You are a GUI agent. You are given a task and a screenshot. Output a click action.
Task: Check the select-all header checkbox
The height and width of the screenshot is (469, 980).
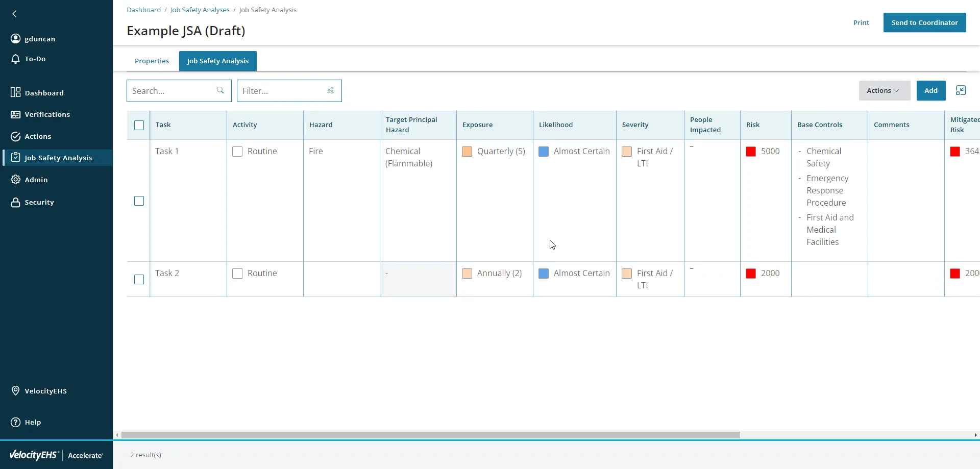coord(139,126)
